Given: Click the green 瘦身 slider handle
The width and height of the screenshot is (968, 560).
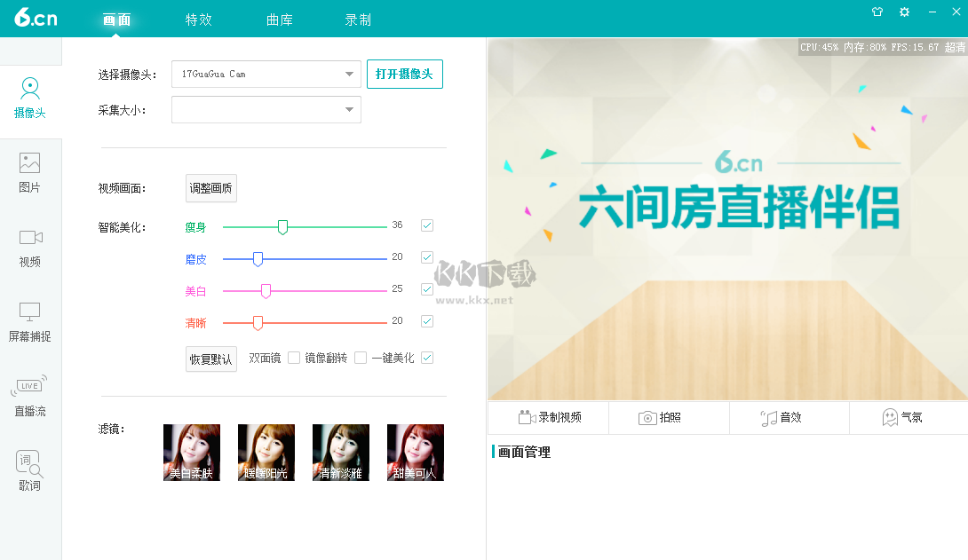Looking at the screenshot, I should [282, 227].
